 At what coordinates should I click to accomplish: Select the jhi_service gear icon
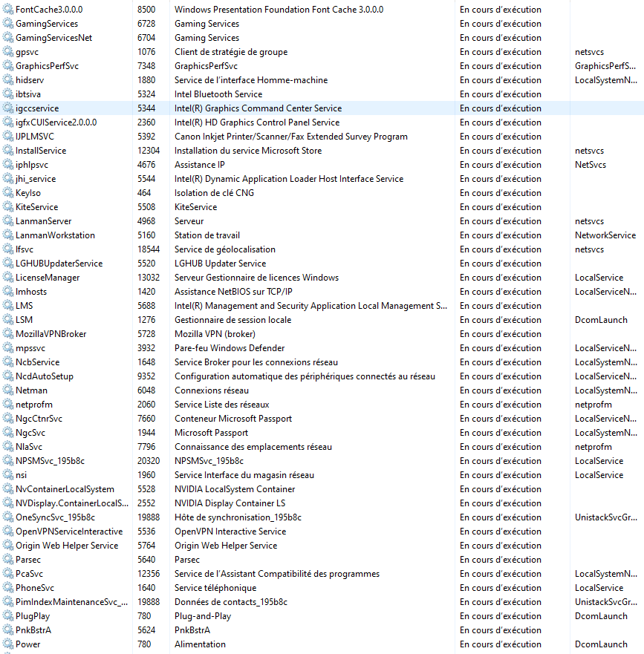pyautogui.click(x=8, y=179)
